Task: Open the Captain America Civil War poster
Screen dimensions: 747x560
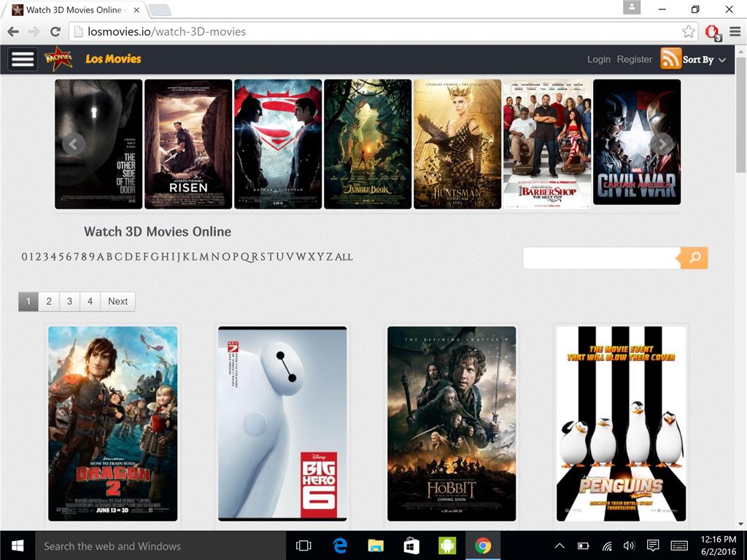Action: click(637, 142)
